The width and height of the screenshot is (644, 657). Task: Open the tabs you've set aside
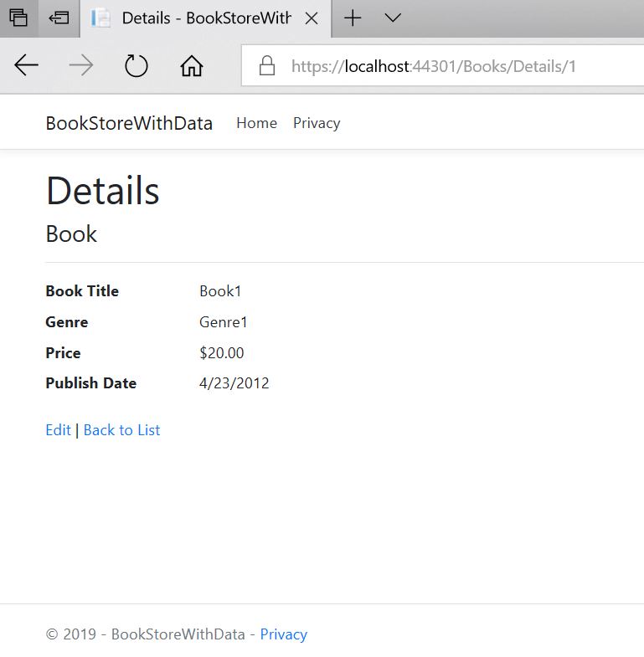pyautogui.click(x=18, y=18)
